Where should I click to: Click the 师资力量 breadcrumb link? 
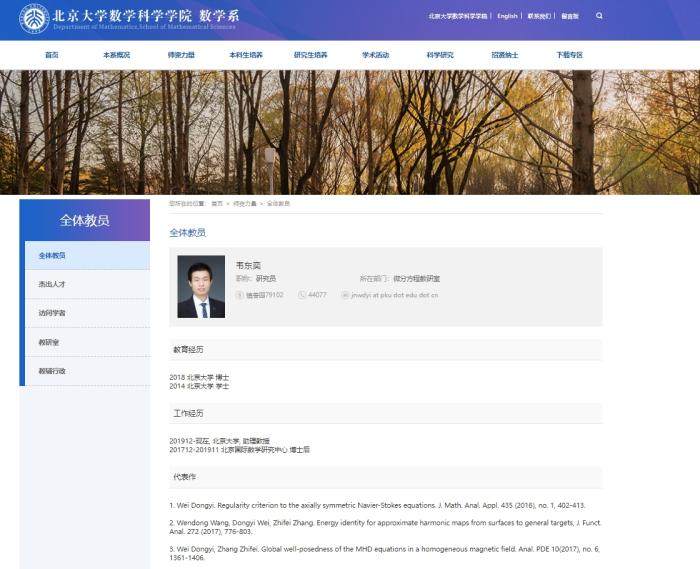[x=245, y=203]
